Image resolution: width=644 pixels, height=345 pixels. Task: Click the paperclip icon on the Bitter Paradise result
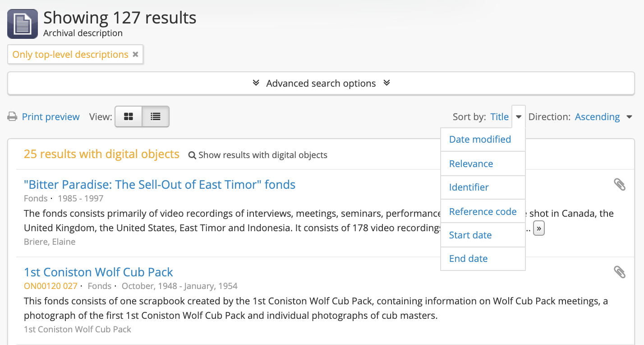coord(620,185)
